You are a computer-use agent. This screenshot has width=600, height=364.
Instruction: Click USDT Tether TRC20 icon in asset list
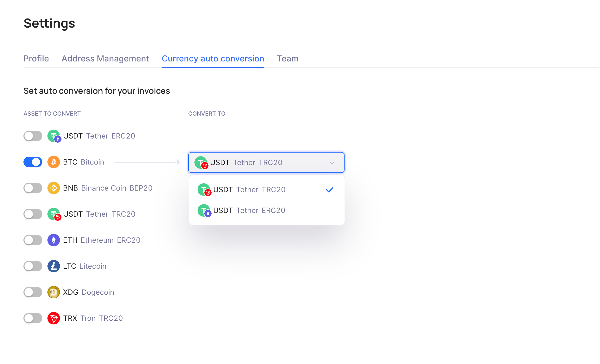click(x=54, y=214)
